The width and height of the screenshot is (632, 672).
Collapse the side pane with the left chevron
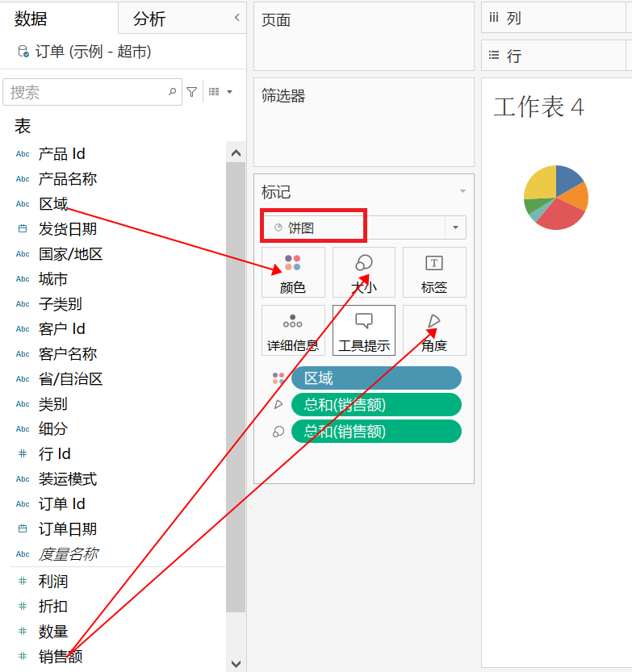pyautogui.click(x=237, y=18)
